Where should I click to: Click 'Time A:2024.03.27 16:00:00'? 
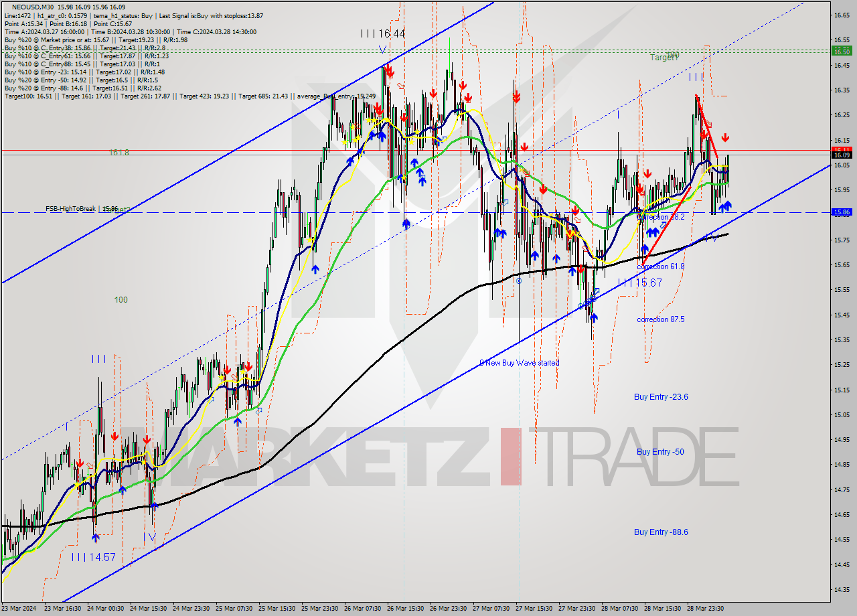coord(44,31)
